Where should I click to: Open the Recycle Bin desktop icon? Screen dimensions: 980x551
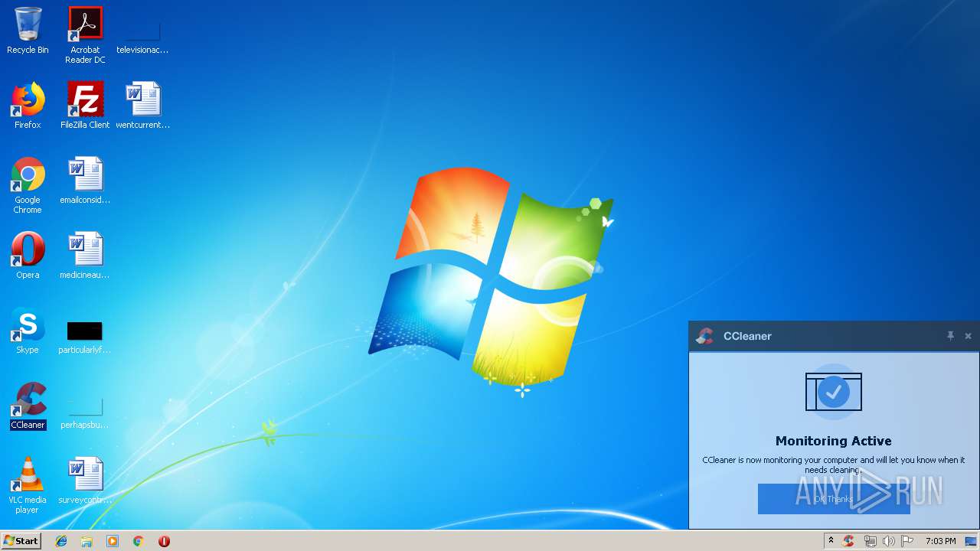click(x=28, y=31)
